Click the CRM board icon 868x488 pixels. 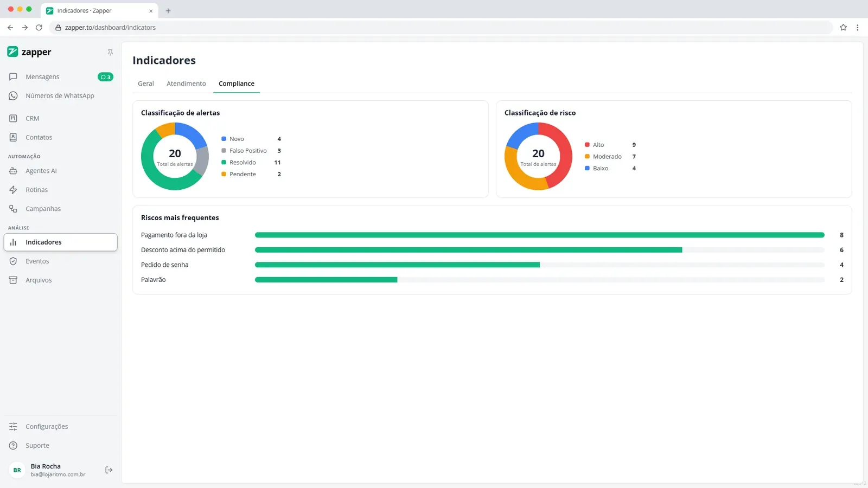[x=13, y=118]
